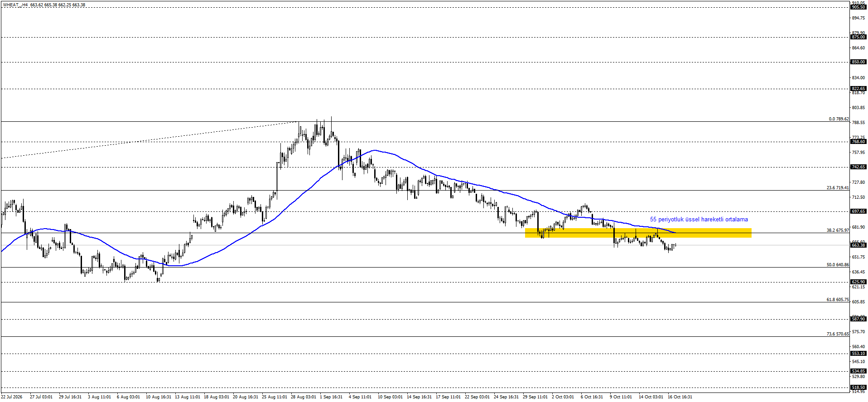This screenshot has width=868, height=402.
Task: Click the Fibonacci label '61.8 605.75'
Action: pos(838,300)
